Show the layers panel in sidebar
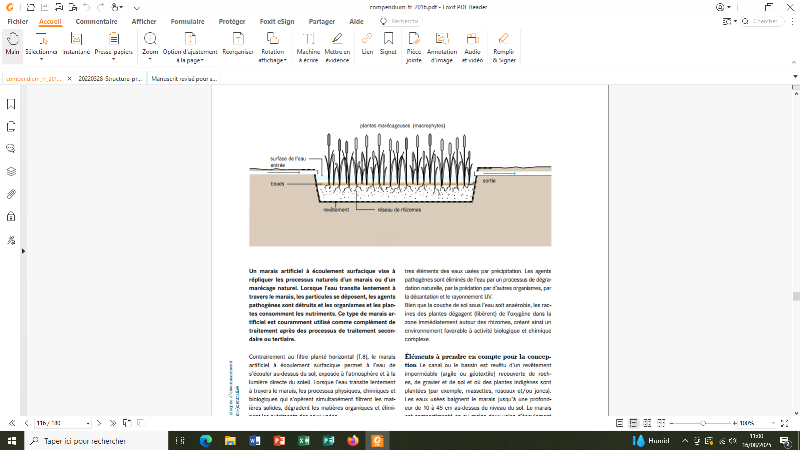This screenshot has width=800, height=450. [11, 171]
